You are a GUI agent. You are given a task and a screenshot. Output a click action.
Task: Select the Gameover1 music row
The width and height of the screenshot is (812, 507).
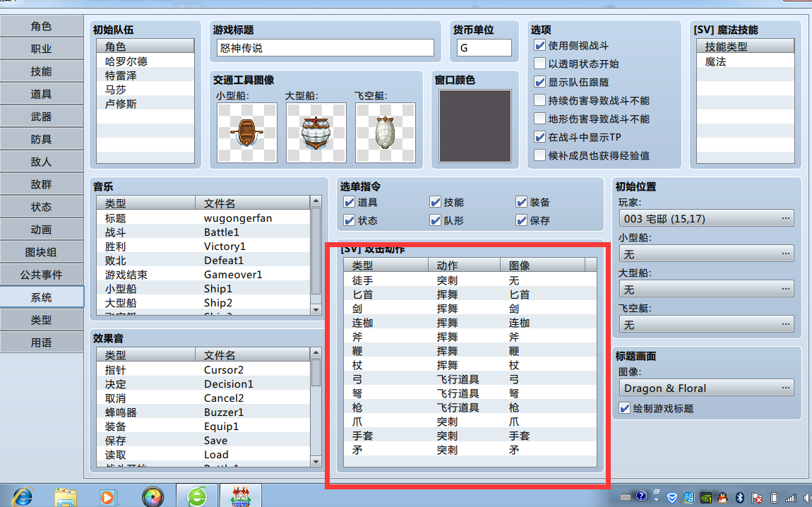tap(203, 275)
